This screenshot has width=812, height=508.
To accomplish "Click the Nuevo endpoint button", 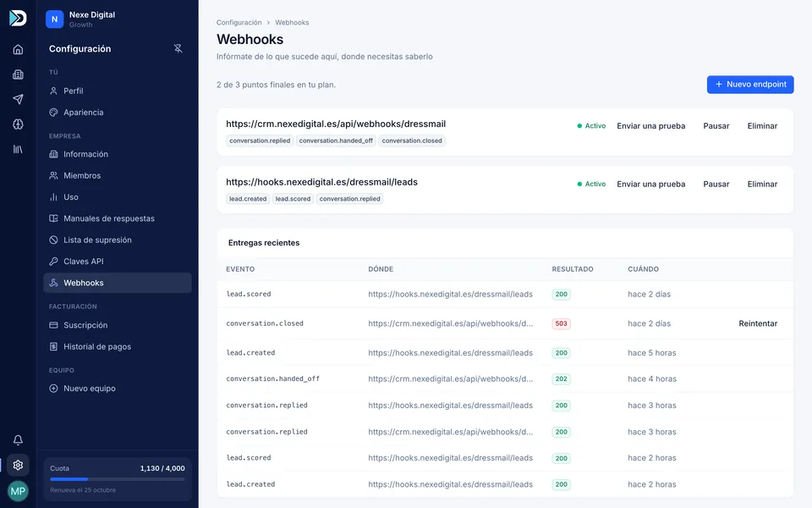I will pos(750,85).
